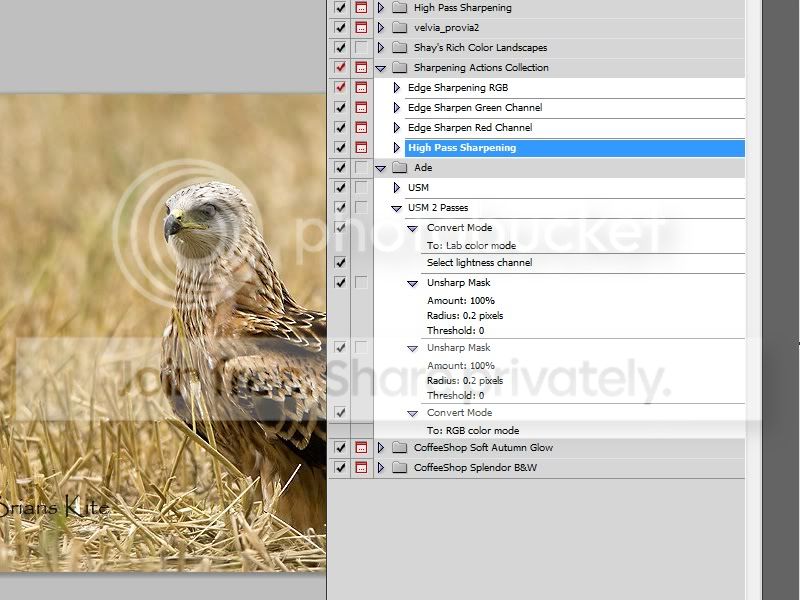The height and width of the screenshot is (600, 800).
Task: Toggle dialog icon for Edge Sharpen Green Channel
Action: (361, 108)
